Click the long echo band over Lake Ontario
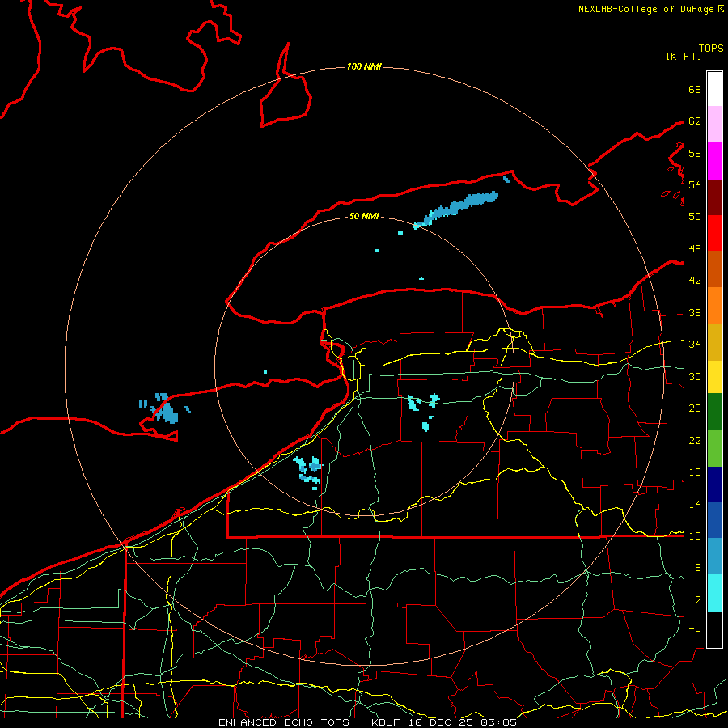Viewport: 728px width, 728px height. click(456, 210)
